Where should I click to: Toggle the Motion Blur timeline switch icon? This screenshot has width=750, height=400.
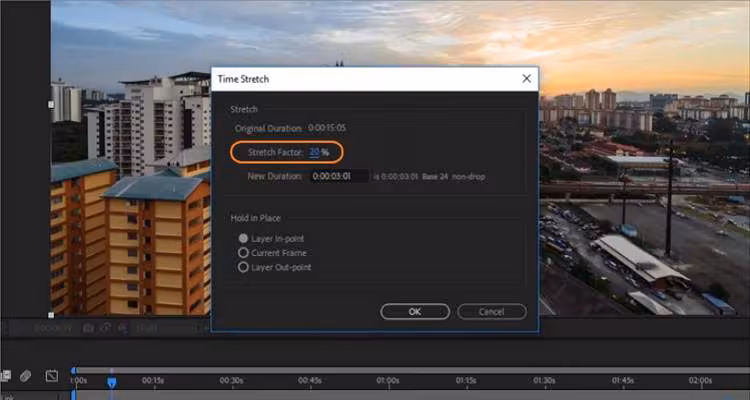[25, 376]
